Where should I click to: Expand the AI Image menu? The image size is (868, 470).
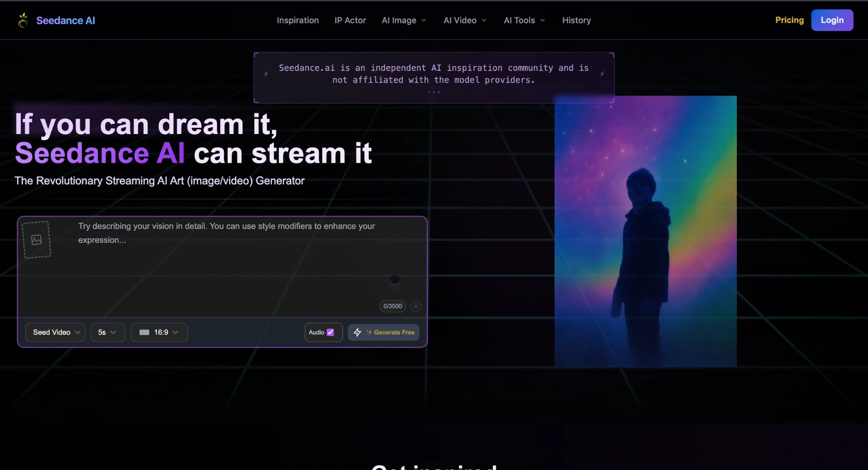coord(404,20)
